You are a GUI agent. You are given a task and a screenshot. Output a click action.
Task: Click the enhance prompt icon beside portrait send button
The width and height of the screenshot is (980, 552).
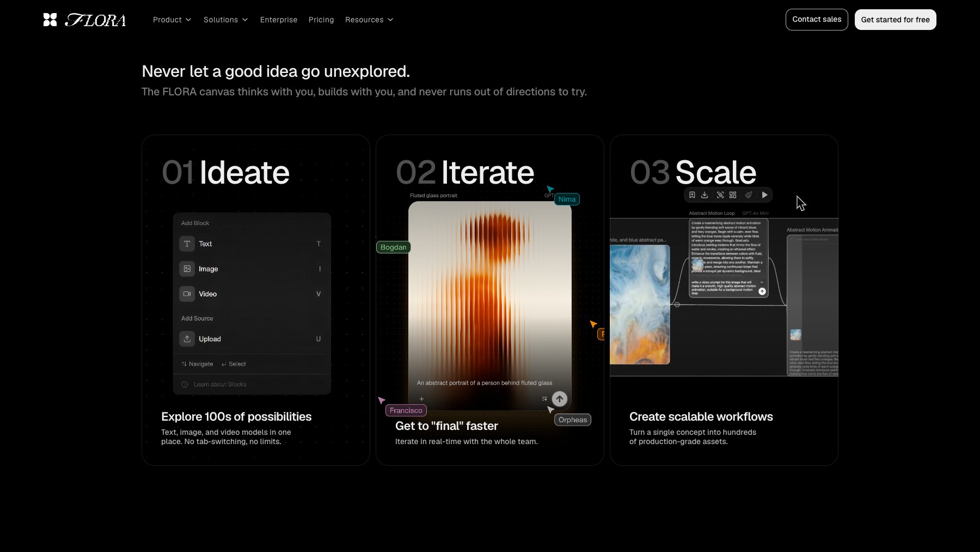click(544, 399)
